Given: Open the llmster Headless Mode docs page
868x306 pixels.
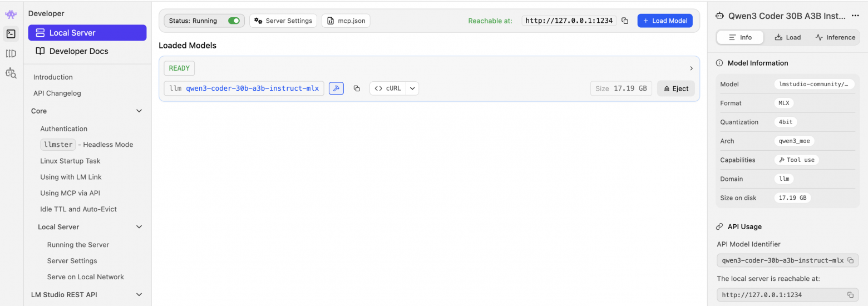Looking at the screenshot, I should [87, 145].
